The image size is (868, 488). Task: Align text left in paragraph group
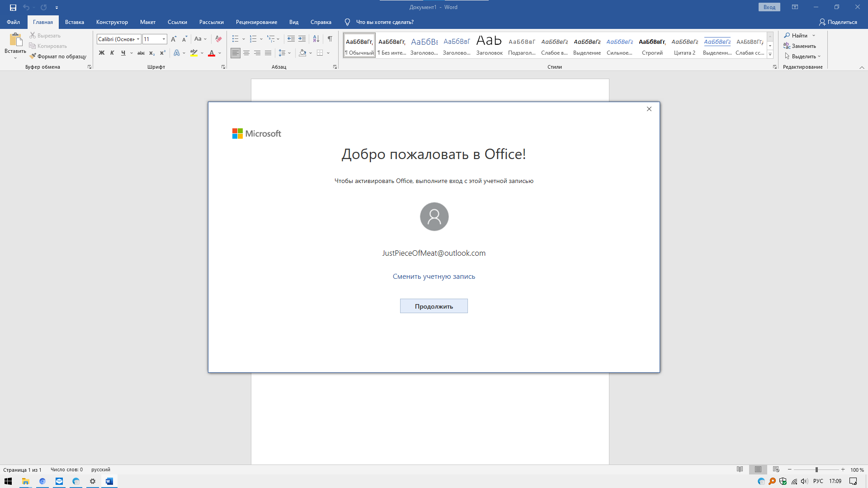pyautogui.click(x=236, y=53)
